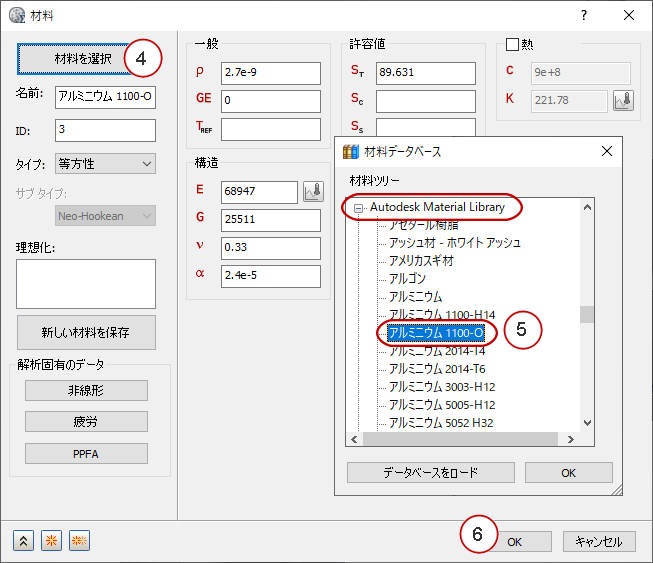The height and width of the screenshot is (563, 653).
Task: Select アルミニウム 2014-T4 item
Action: (437, 351)
